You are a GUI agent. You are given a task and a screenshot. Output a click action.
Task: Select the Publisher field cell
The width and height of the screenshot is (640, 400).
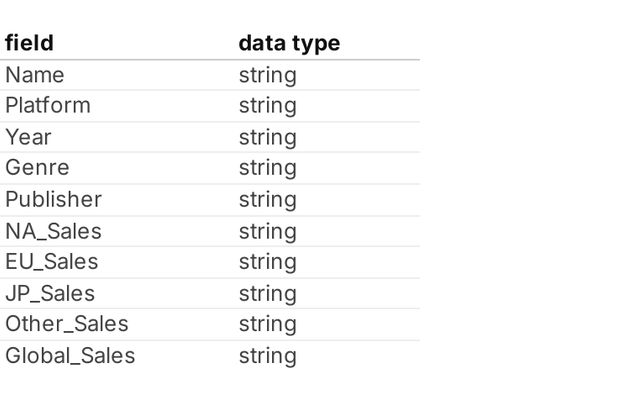[x=53, y=199]
